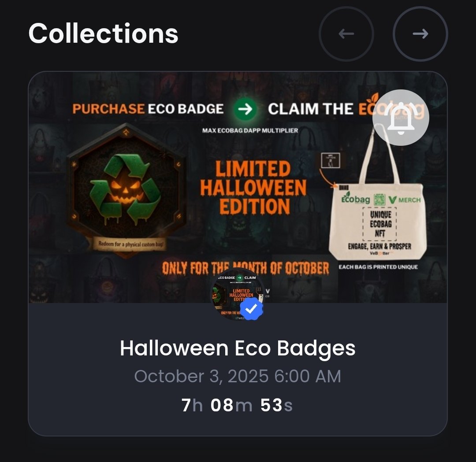Click the blue verified checkmark badge
476x462 pixels.
(251, 310)
